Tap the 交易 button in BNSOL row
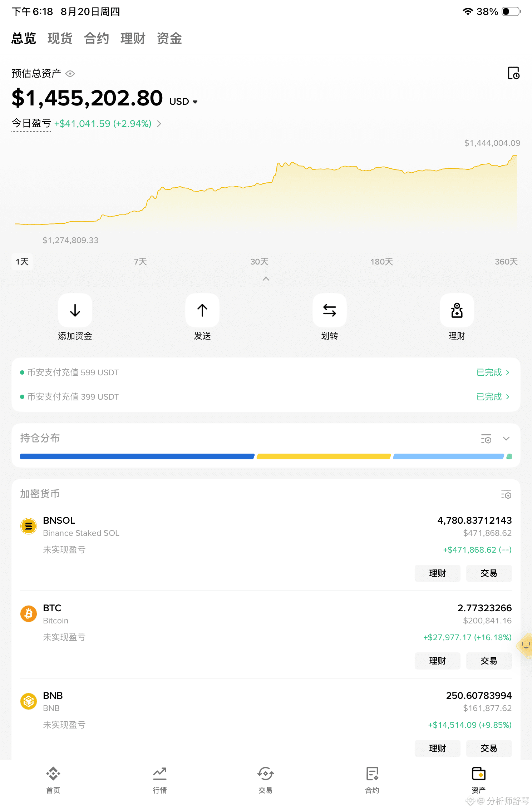Image resolution: width=532 pixels, height=810 pixels. click(489, 573)
